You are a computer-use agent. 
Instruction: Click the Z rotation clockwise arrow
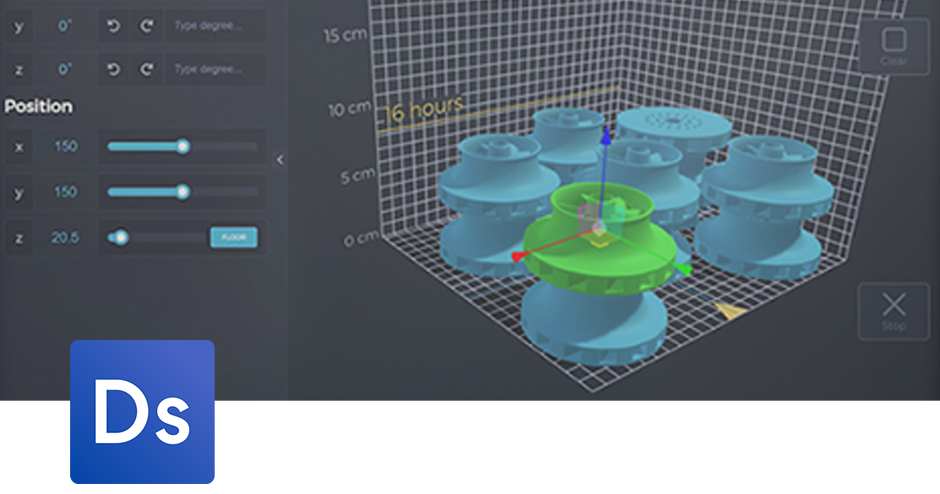[x=146, y=69]
